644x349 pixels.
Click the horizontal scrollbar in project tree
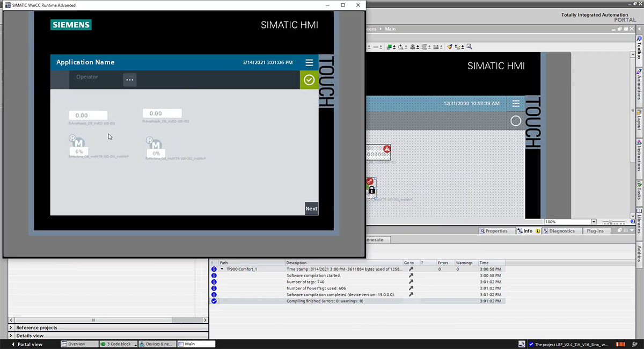(x=94, y=320)
